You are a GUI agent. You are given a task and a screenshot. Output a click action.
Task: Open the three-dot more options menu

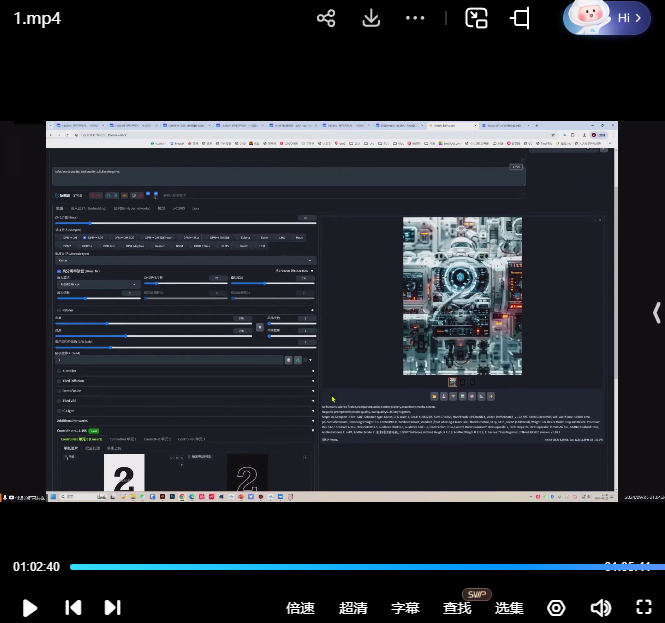415,18
